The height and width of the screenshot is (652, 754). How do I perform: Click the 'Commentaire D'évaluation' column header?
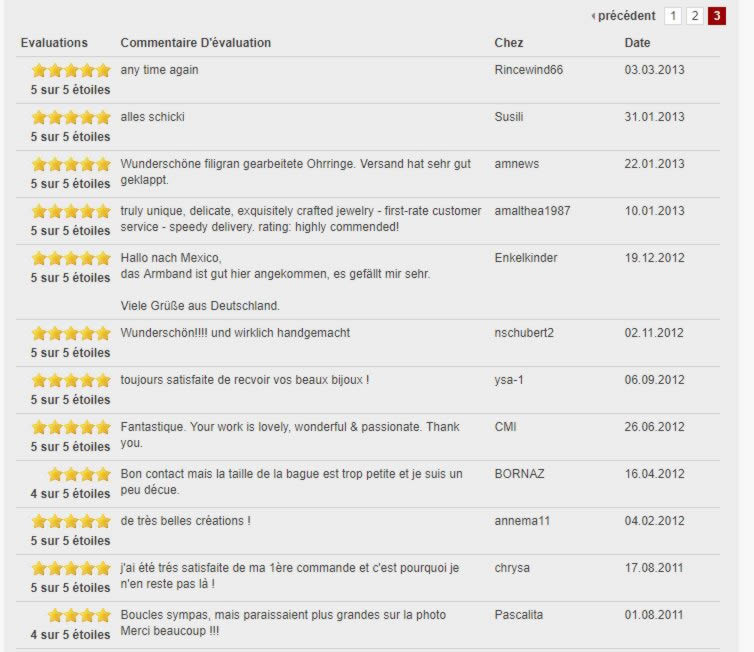[x=195, y=43]
